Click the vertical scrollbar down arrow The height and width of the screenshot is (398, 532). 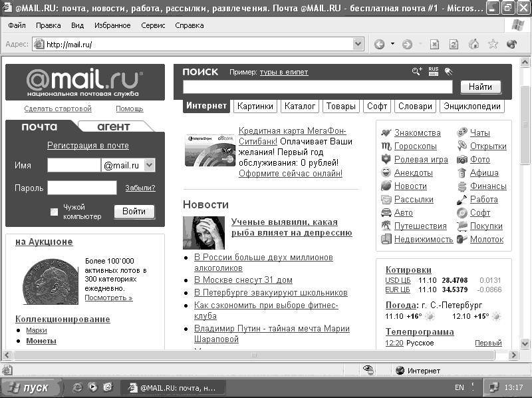click(x=525, y=343)
